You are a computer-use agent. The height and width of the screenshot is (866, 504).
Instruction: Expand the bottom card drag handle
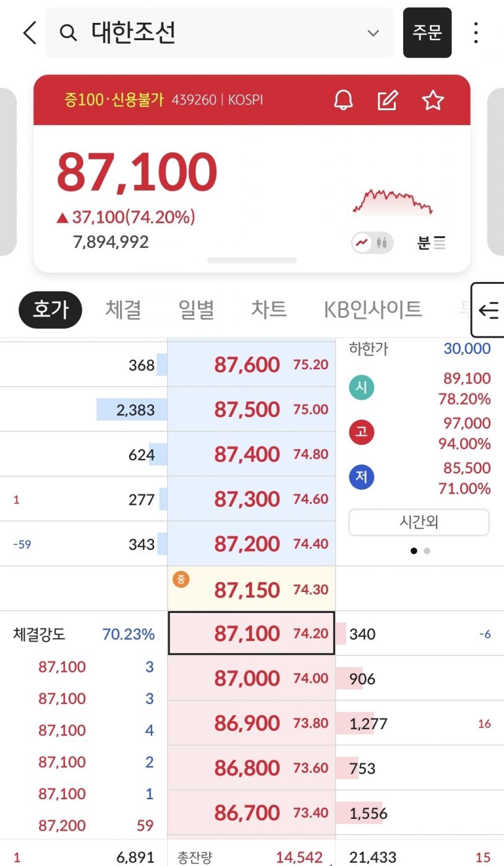click(x=252, y=260)
